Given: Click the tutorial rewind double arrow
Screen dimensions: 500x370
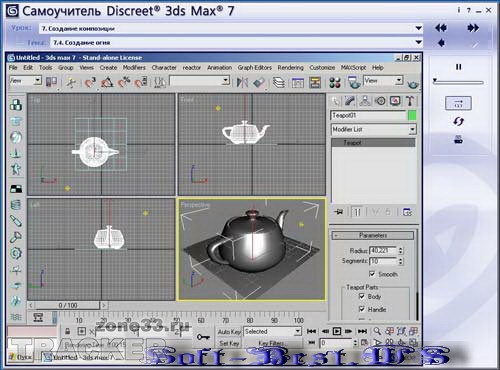Looking at the screenshot, I should coord(441,28).
